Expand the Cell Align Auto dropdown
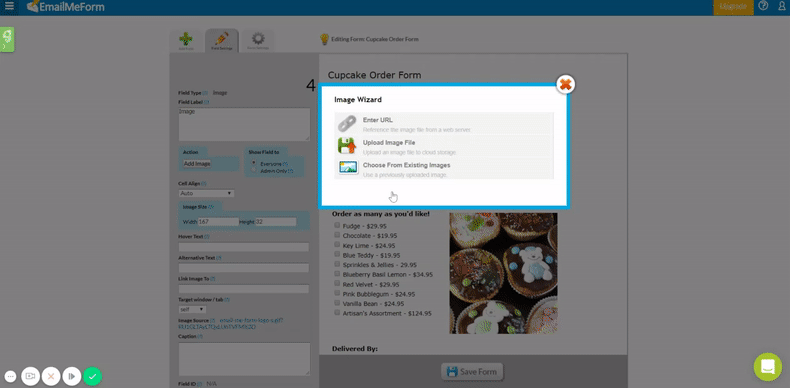 tap(207, 193)
